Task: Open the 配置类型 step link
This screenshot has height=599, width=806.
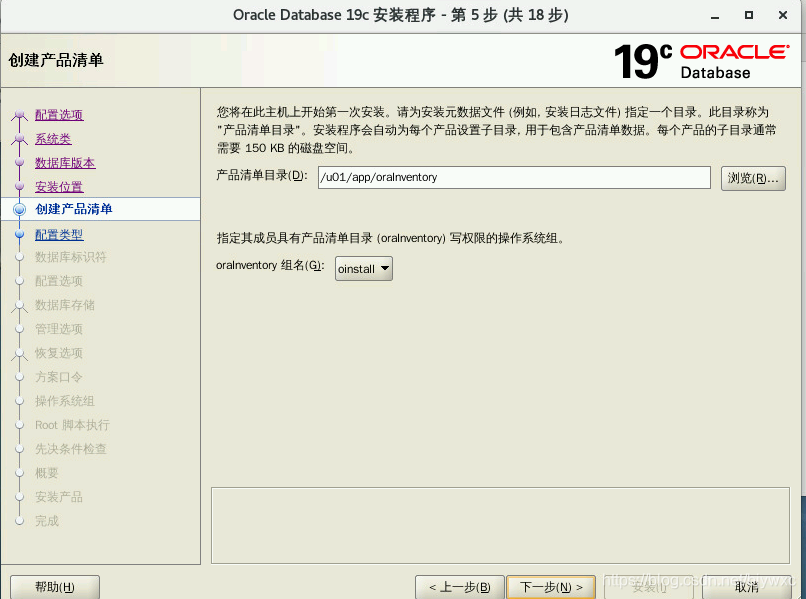Action: coord(59,235)
